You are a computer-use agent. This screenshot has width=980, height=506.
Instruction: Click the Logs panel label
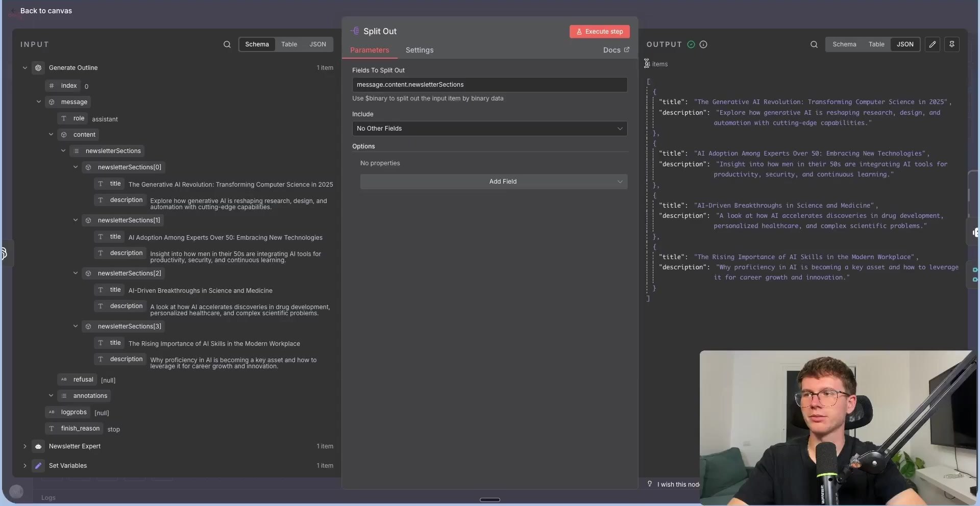48,498
